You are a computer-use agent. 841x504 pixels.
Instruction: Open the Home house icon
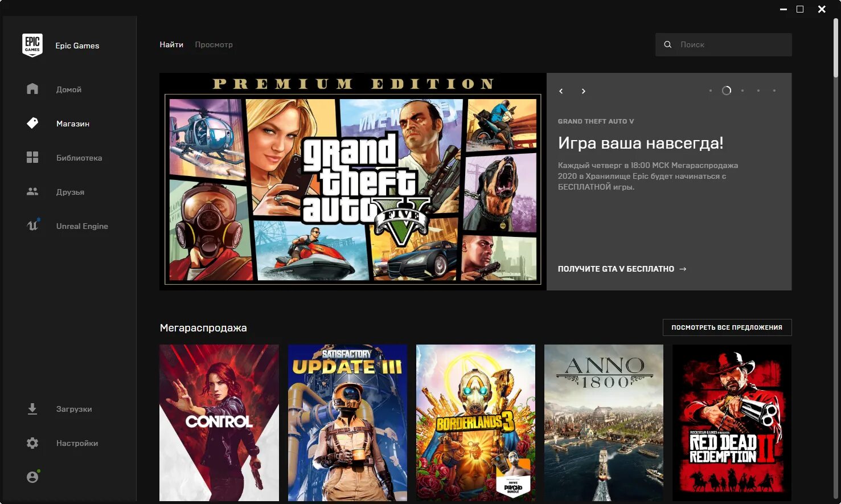[32, 89]
